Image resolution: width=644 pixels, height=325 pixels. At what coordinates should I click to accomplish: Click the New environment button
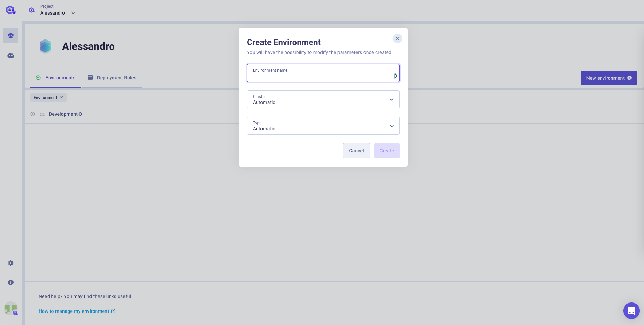(x=609, y=78)
